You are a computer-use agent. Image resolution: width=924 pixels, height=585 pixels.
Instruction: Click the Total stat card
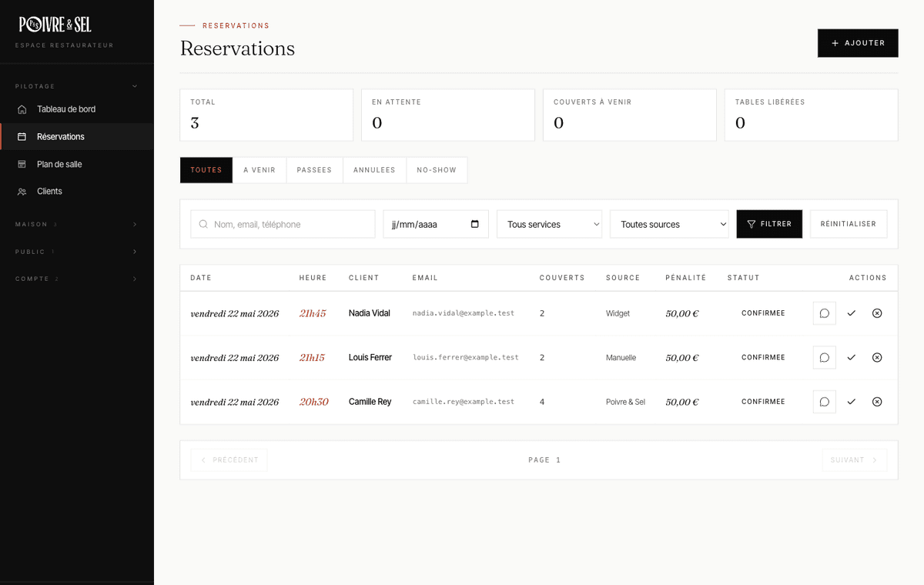pos(266,115)
